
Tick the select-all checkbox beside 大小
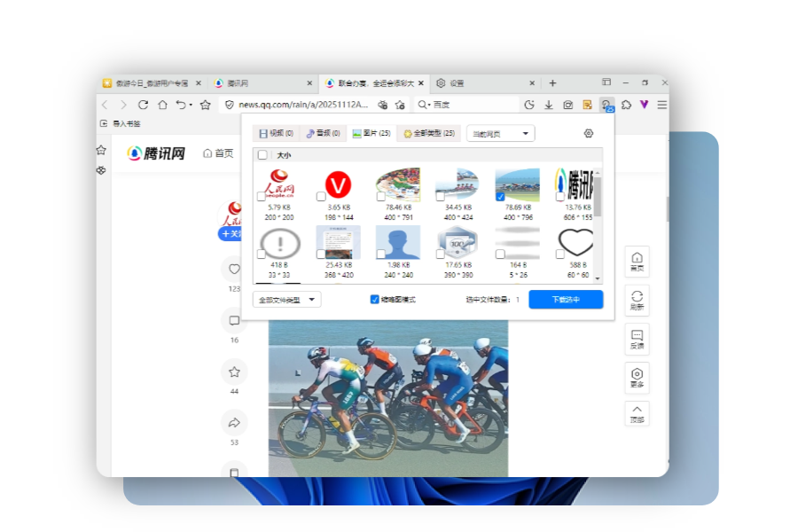tap(262, 155)
